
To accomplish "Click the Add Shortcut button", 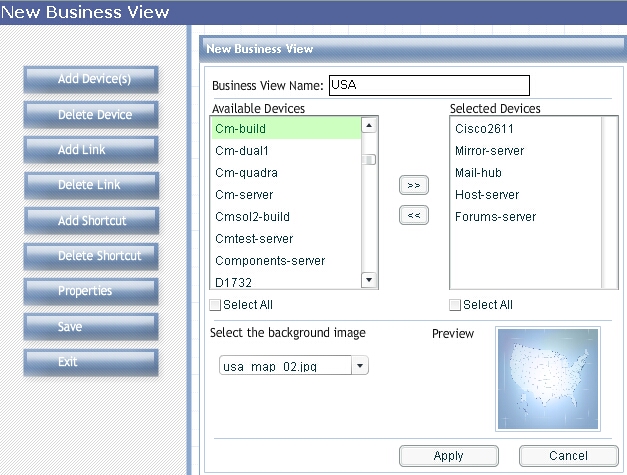I will tap(91, 221).
